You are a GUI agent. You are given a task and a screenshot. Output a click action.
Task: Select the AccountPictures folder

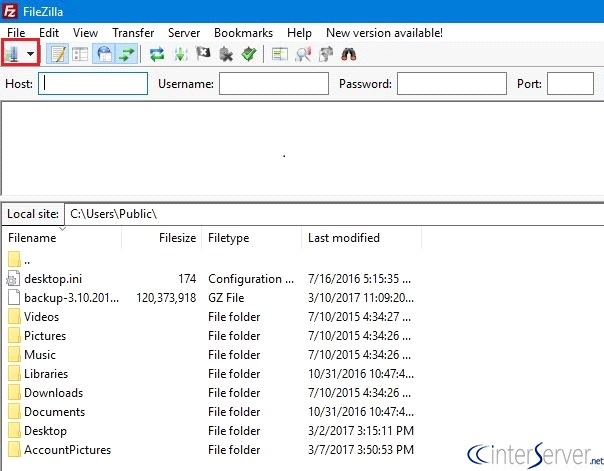coord(67,450)
